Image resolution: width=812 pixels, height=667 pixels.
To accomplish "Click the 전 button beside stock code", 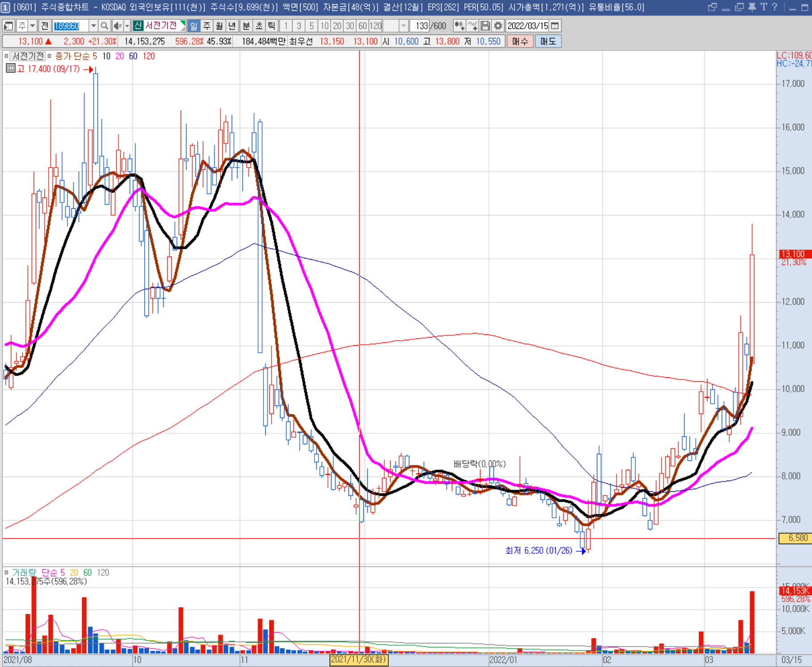I will [45, 26].
